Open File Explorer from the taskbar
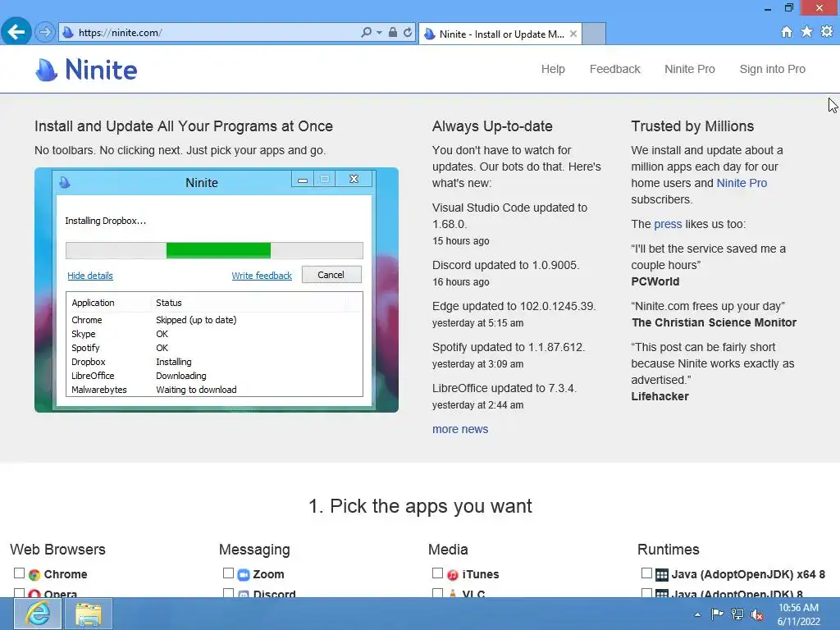The width and height of the screenshot is (840, 630). (x=89, y=614)
